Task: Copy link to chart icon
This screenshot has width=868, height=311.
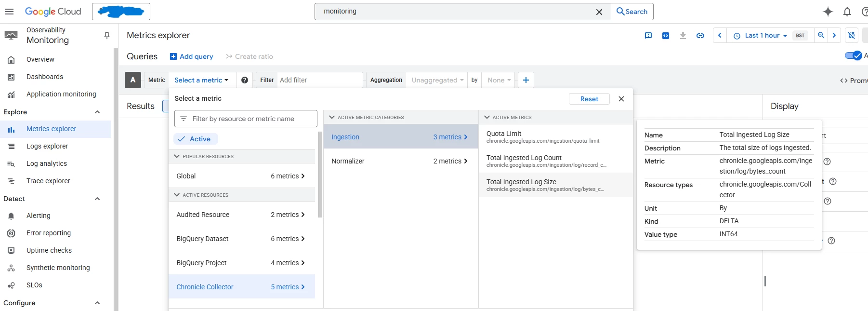Action: pyautogui.click(x=700, y=35)
